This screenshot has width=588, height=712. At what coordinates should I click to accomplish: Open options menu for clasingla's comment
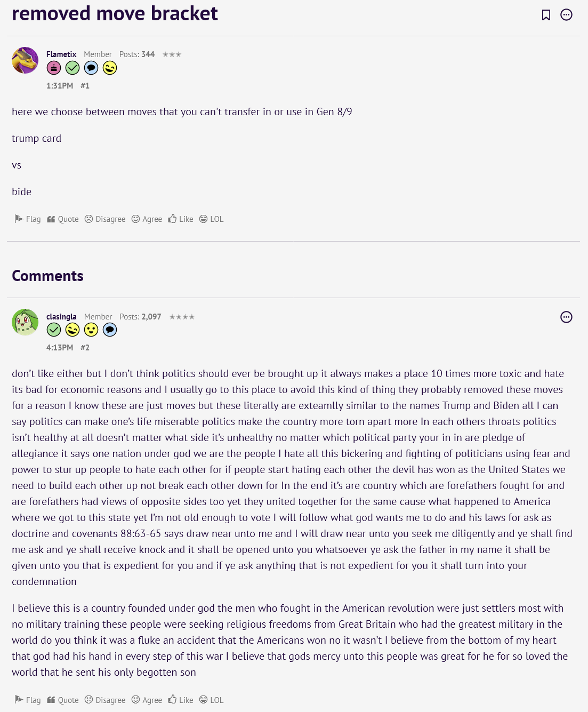click(x=566, y=317)
